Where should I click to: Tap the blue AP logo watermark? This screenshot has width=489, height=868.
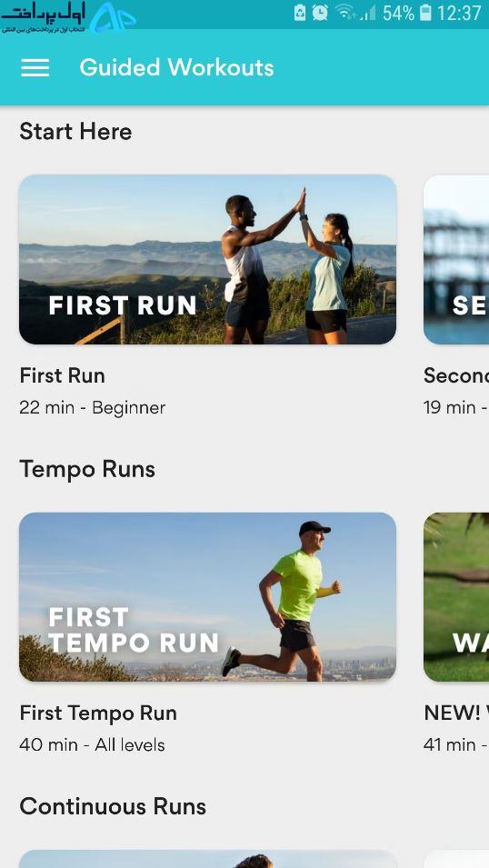(x=113, y=16)
